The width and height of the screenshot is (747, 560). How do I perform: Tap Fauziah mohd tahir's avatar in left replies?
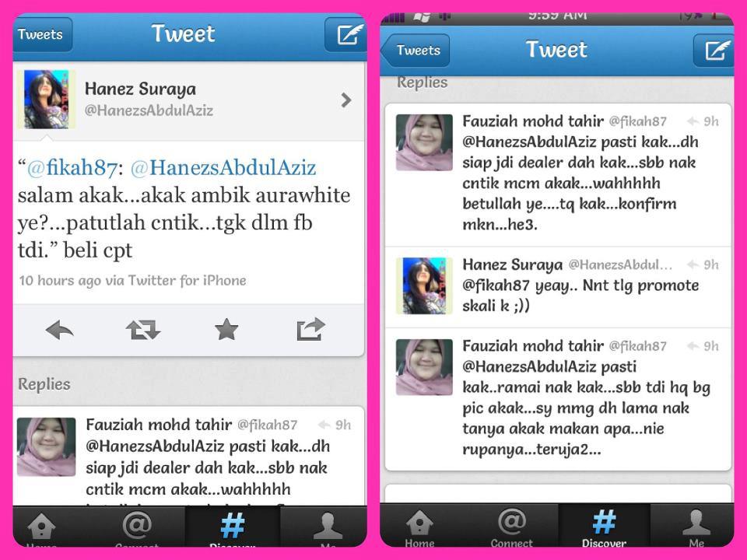[x=46, y=446]
